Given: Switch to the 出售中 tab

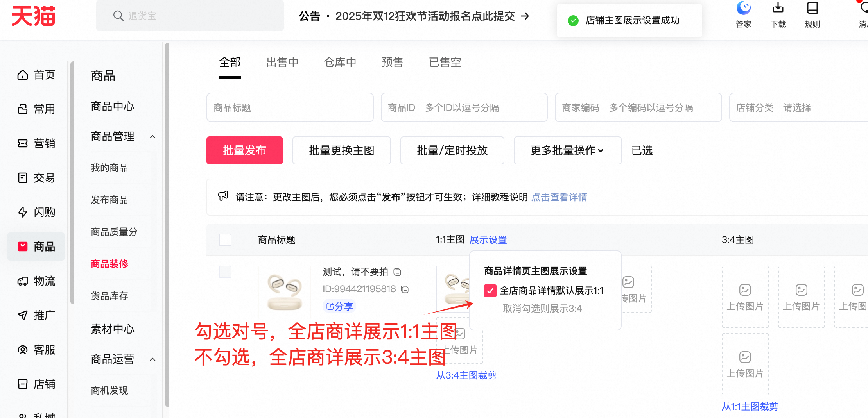Looking at the screenshot, I should (x=282, y=63).
